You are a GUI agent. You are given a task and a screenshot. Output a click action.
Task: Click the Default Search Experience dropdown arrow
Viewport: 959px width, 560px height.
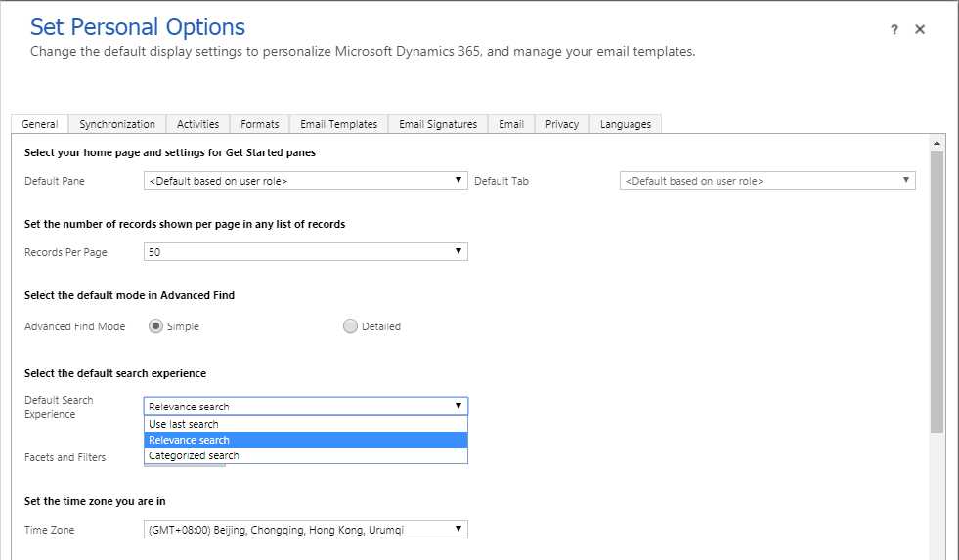click(x=458, y=407)
